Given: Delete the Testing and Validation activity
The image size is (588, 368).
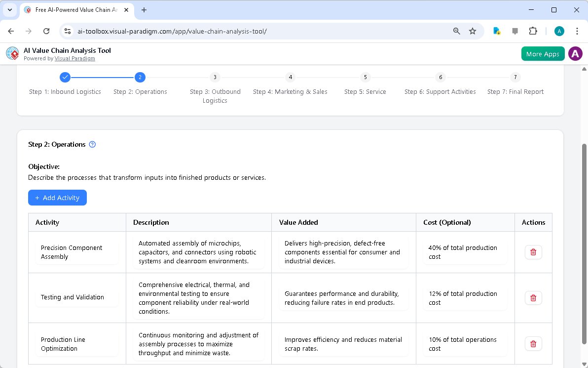Looking at the screenshot, I should tap(533, 297).
